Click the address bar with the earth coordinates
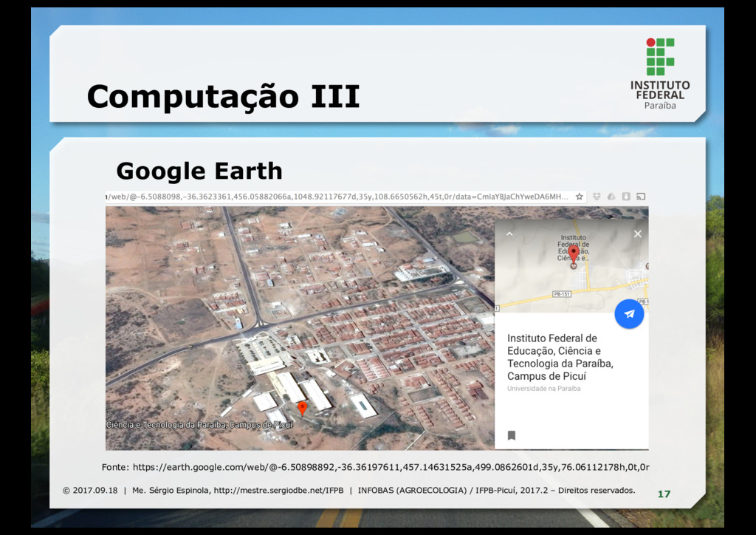 click(x=338, y=197)
